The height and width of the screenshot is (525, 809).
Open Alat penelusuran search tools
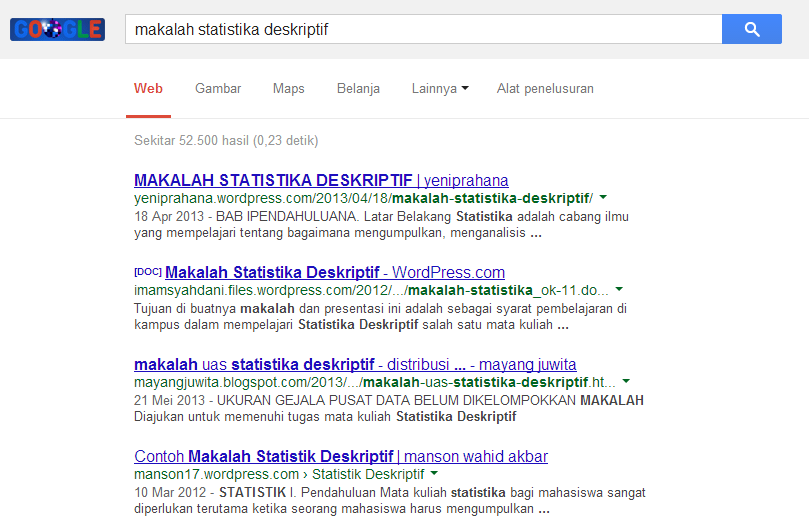click(x=545, y=89)
